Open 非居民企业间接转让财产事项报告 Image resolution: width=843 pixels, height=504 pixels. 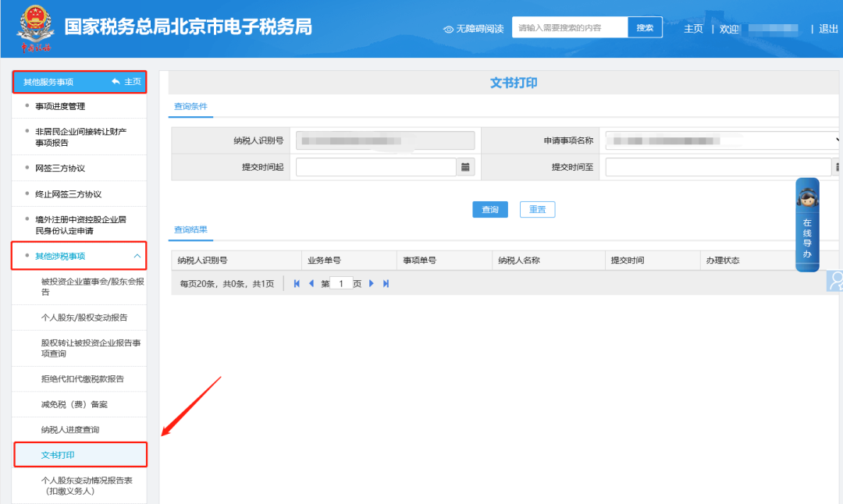[x=80, y=137]
